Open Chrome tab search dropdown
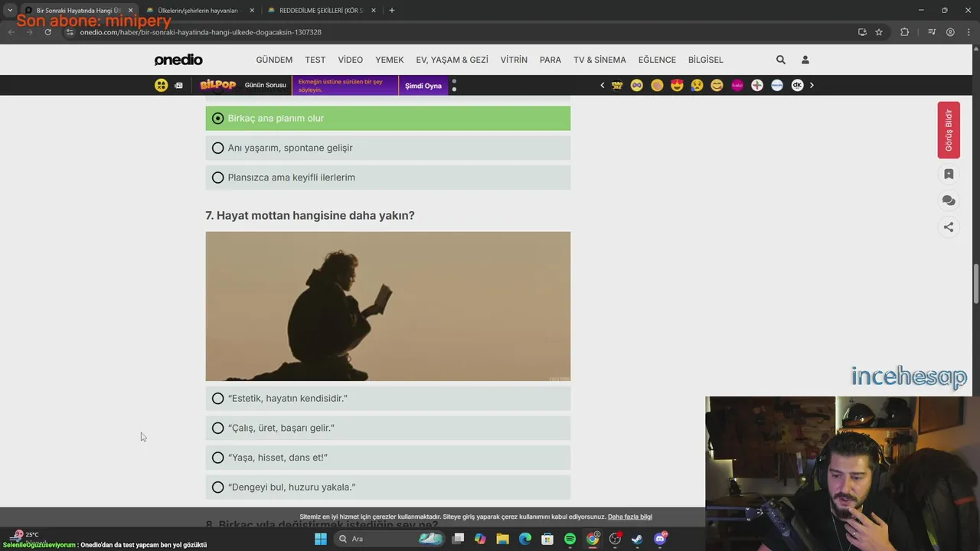Screen dimensions: 980x551 [10, 10]
